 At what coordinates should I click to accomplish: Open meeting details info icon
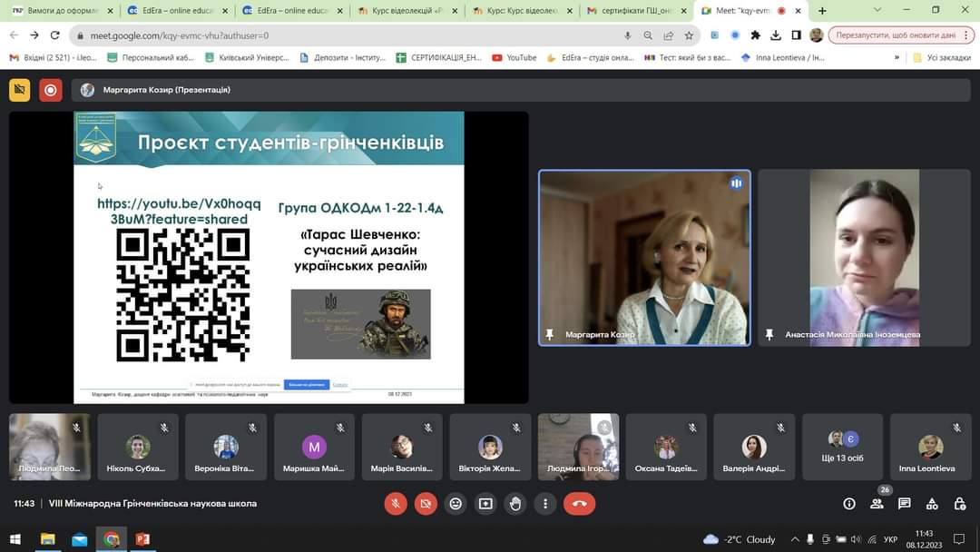(x=849, y=503)
